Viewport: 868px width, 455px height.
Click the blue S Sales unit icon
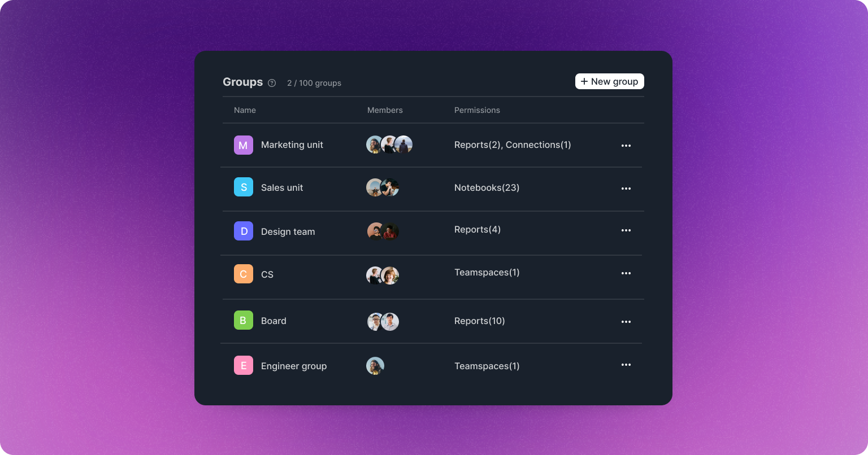[x=244, y=187]
